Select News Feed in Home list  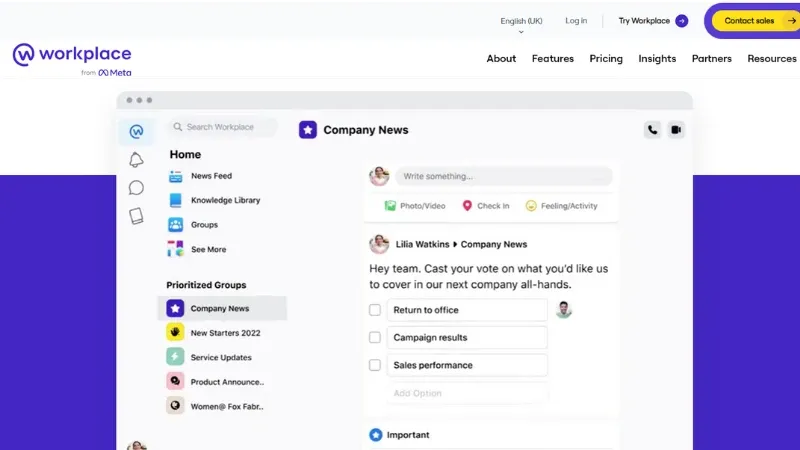(211, 176)
